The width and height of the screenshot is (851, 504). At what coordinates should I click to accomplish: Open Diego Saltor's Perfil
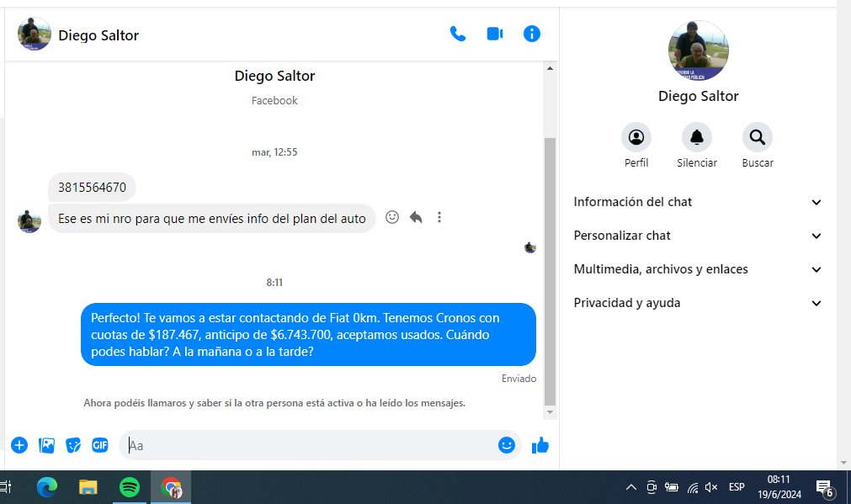tap(636, 137)
